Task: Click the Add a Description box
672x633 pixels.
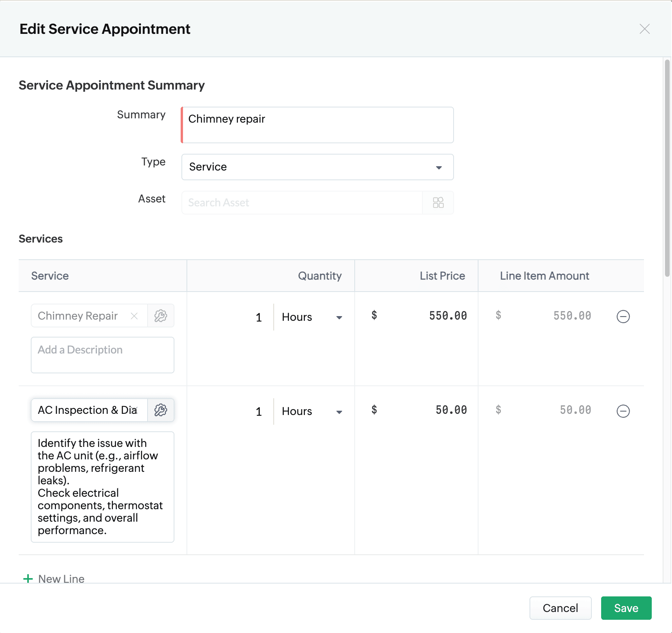Action: click(x=102, y=355)
